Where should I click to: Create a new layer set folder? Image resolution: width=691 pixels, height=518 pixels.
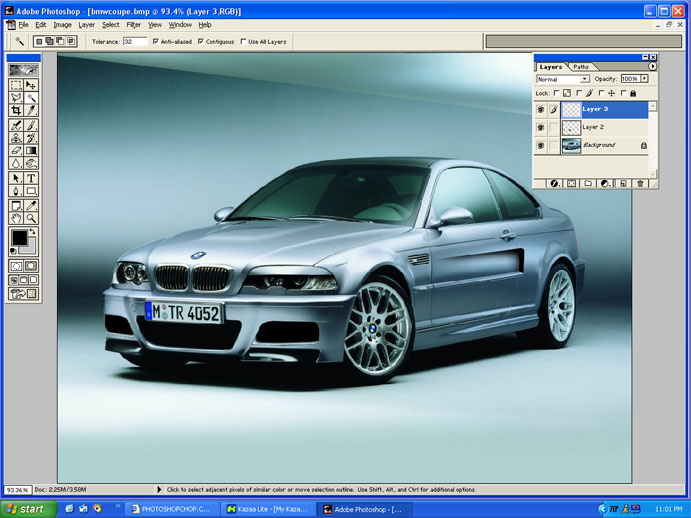point(590,184)
